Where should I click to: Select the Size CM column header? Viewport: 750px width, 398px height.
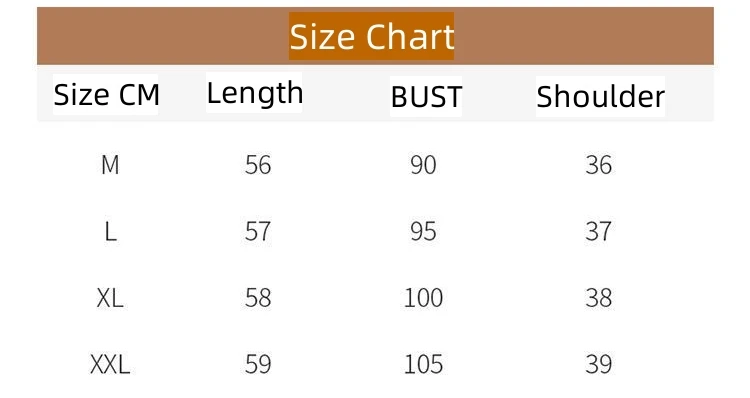coord(106,95)
